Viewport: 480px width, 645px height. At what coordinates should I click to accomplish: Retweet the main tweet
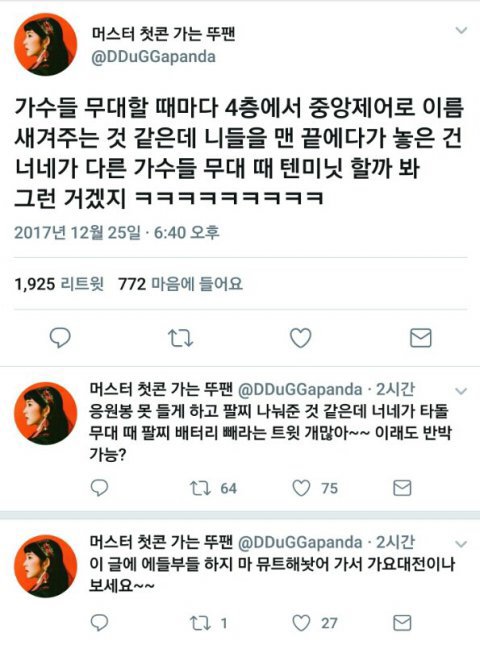coord(180,338)
